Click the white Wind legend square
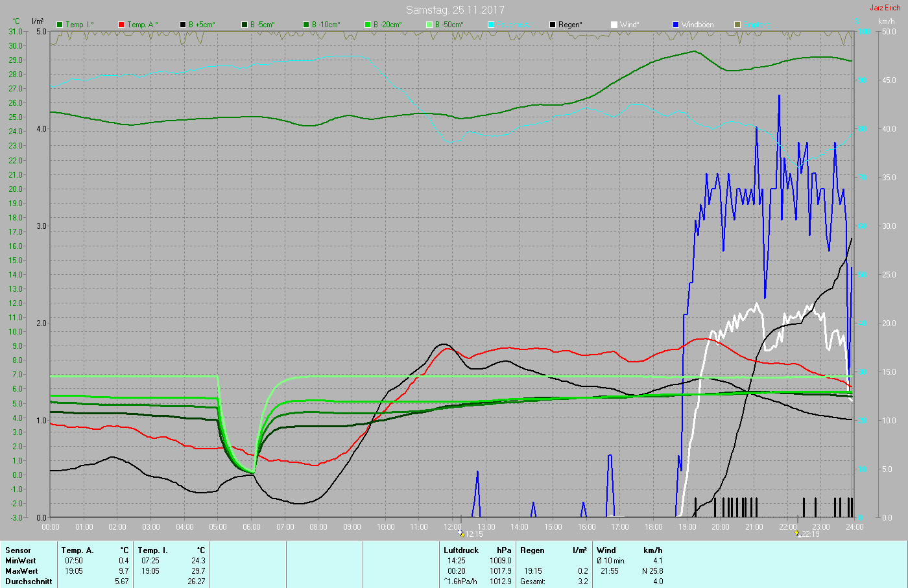This screenshot has height=588, width=908. pyautogui.click(x=614, y=25)
